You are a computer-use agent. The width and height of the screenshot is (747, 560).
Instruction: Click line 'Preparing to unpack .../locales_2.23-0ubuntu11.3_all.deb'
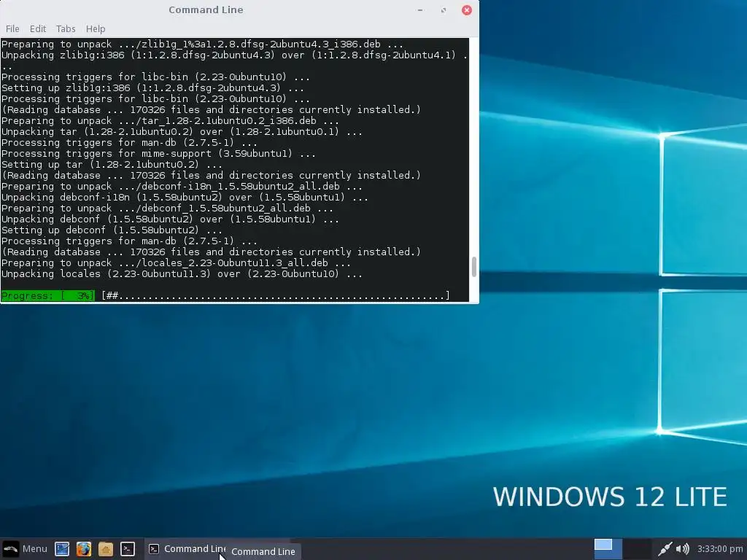176,262
